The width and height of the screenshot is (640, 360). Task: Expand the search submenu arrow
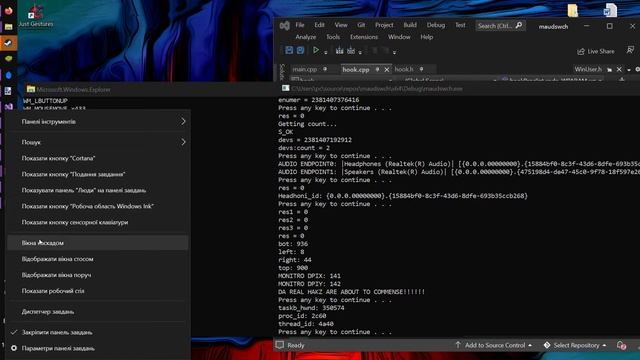coord(183,142)
